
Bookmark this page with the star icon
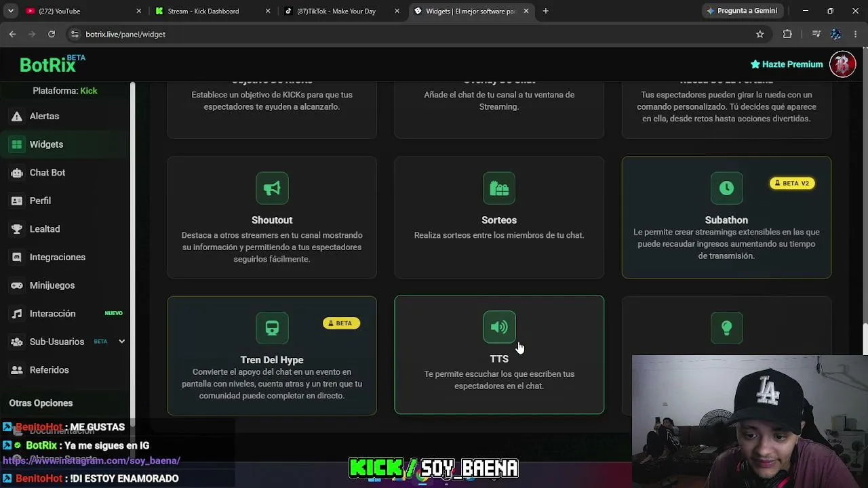click(x=760, y=34)
